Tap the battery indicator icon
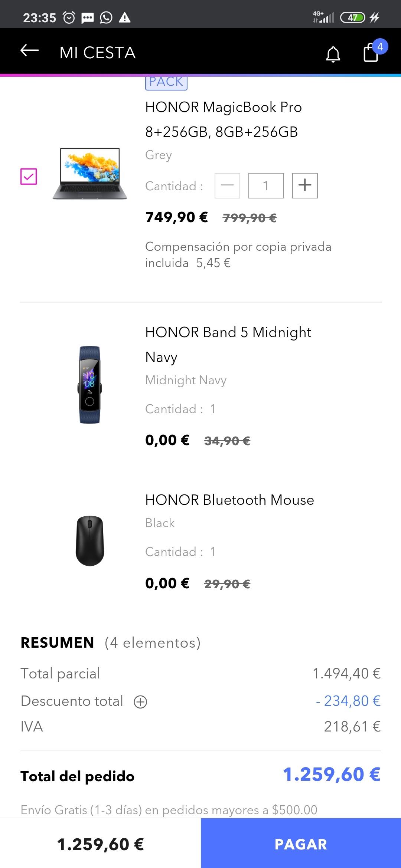This screenshot has width=401, height=868. coord(352,17)
